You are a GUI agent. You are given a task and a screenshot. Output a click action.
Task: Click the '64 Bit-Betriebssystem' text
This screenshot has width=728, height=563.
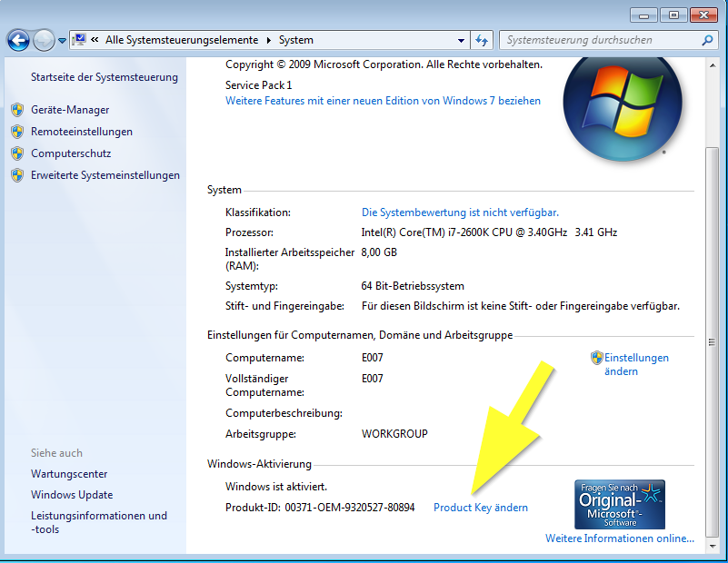click(x=413, y=286)
